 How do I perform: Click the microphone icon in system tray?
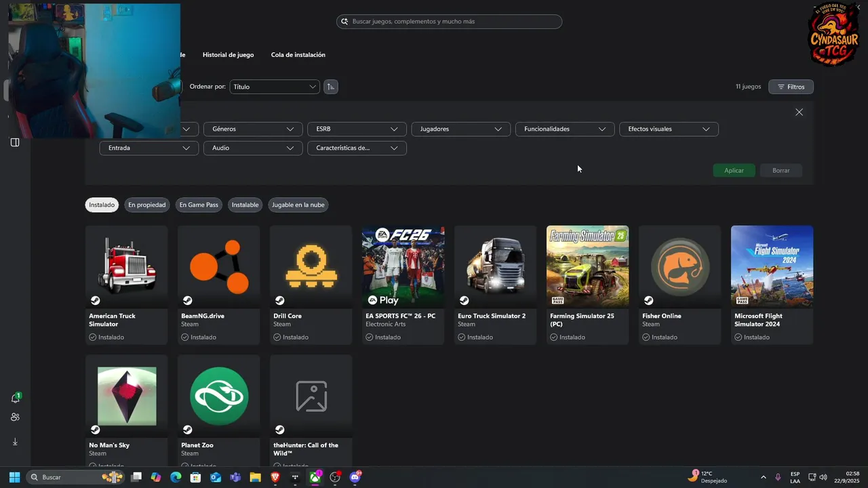point(778,477)
